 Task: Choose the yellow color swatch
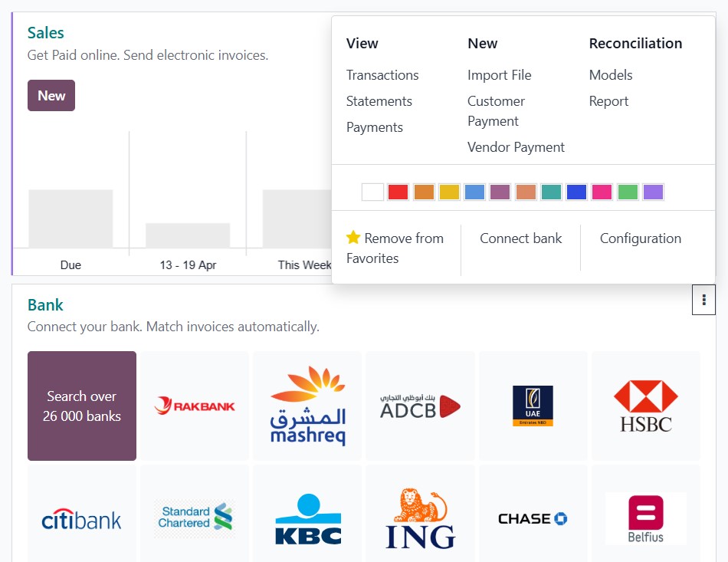[x=449, y=192]
